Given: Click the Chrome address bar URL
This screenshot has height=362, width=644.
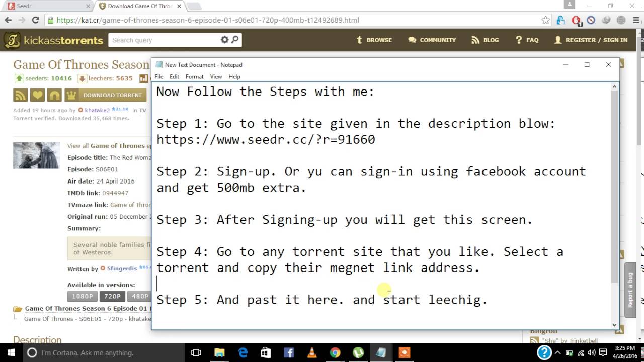Looking at the screenshot, I should click(208, 20).
